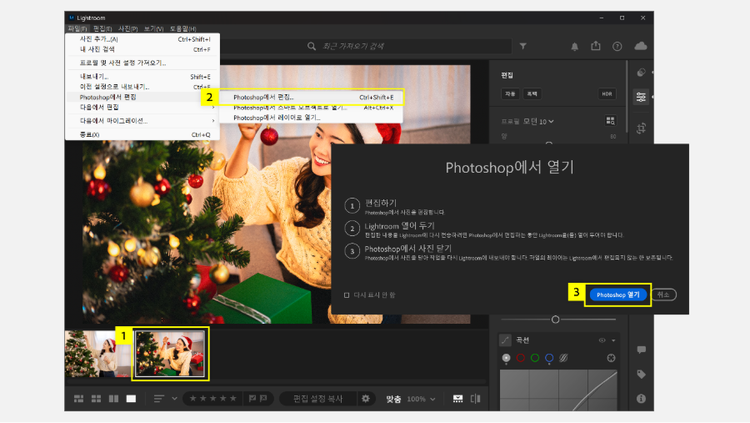This screenshot has height=423, width=750.
Task: Select the red curve channel
Action: [x=520, y=358]
